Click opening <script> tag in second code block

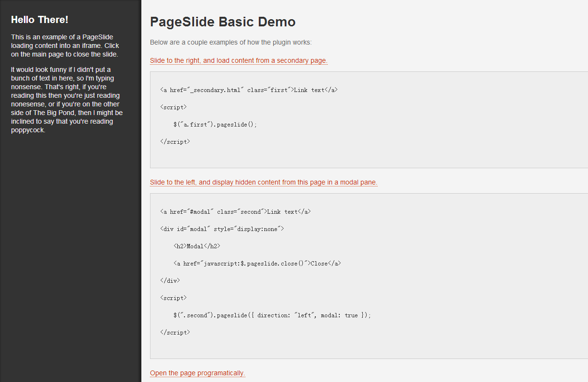pyautogui.click(x=173, y=298)
